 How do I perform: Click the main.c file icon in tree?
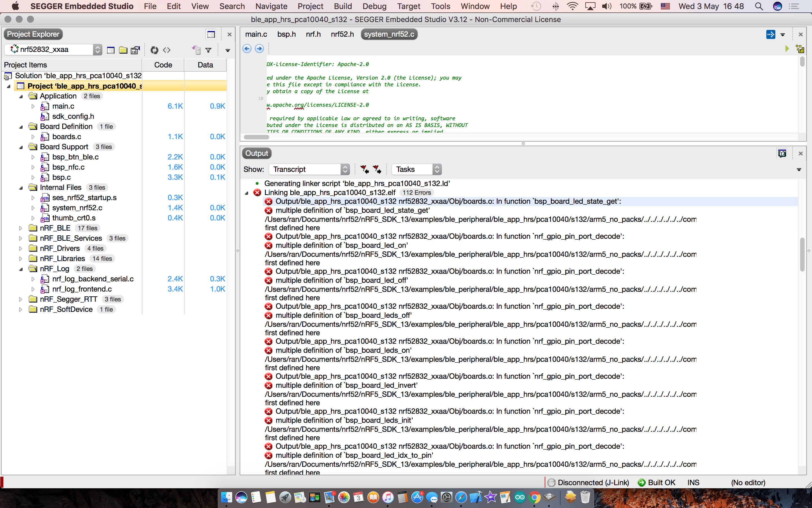tap(45, 106)
